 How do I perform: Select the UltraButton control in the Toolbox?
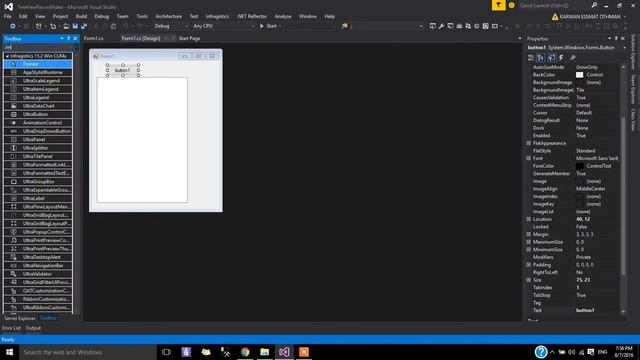coord(38,114)
